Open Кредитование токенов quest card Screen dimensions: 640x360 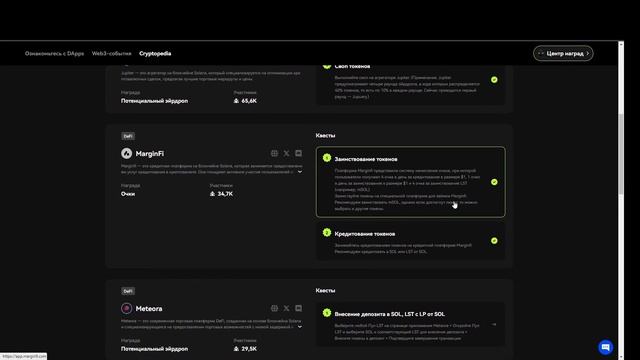pos(411,241)
